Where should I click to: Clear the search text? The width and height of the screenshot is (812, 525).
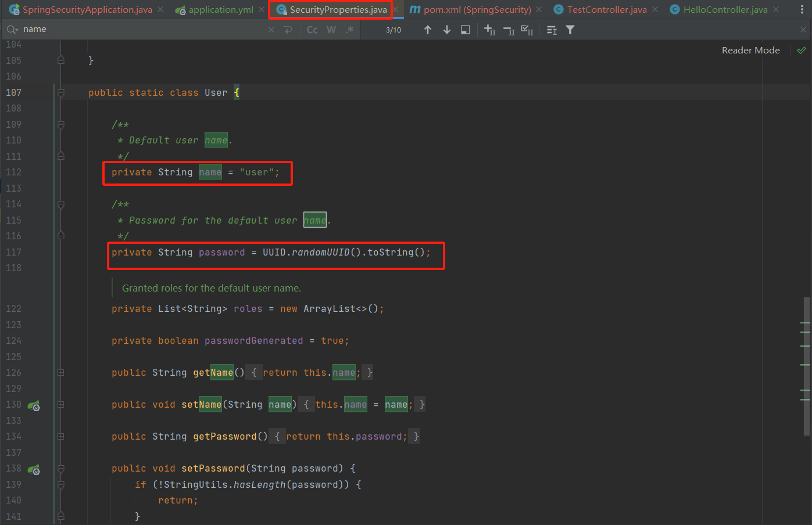click(x=271, y=30)
